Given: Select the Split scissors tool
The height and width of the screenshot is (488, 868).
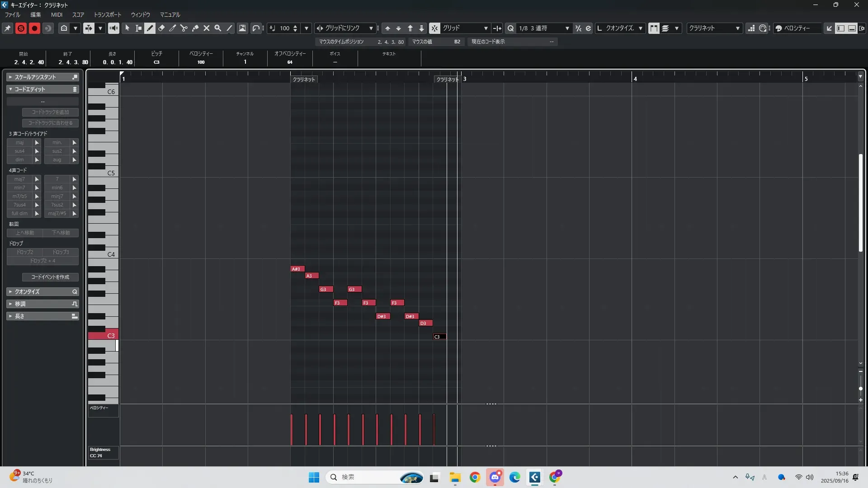Looking at the screenshot, I should 184,28.
